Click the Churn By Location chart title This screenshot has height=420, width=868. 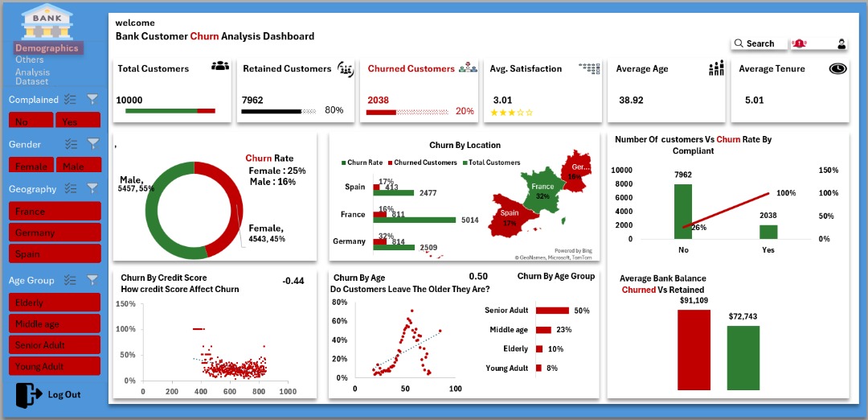pyautogui.click(x=465, y=145)
